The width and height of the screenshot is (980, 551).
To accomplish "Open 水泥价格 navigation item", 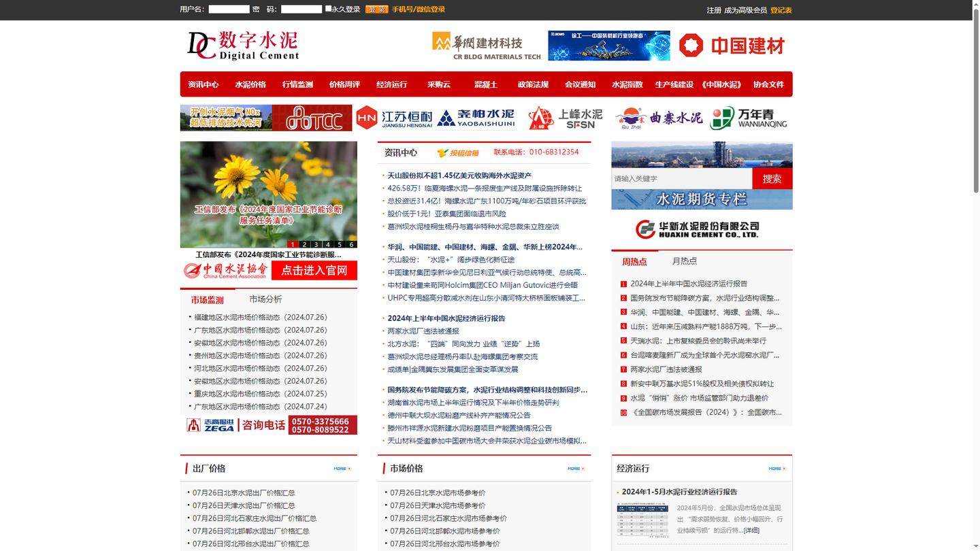I will coord(250,85).
